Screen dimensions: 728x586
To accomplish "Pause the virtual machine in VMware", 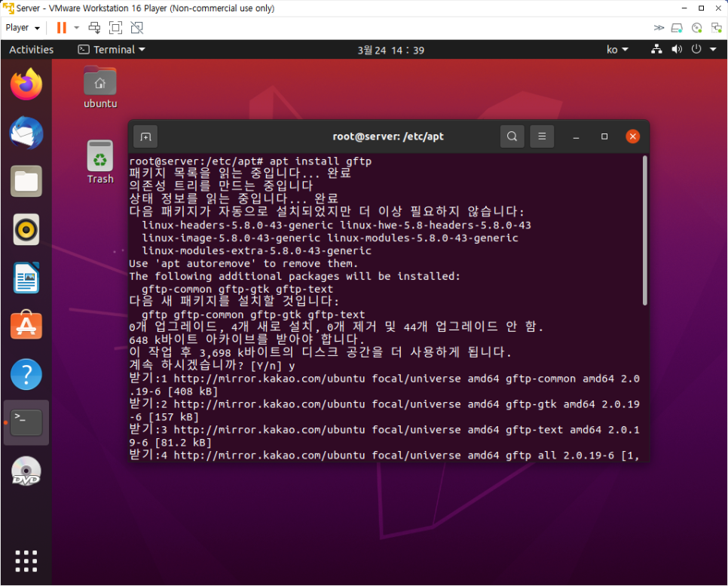I will tap(61, 28).
